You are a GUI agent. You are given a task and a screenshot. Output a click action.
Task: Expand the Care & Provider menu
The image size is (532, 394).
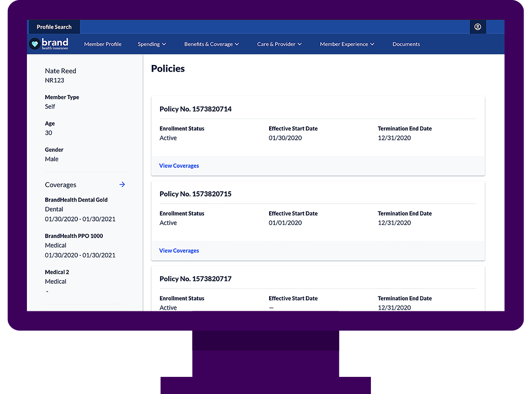279,44
